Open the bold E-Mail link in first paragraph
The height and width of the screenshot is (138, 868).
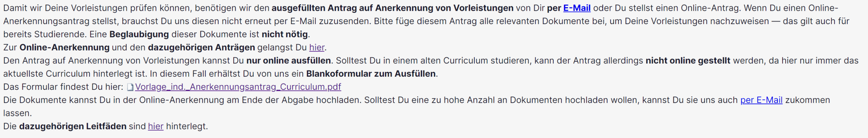[577, 8]
